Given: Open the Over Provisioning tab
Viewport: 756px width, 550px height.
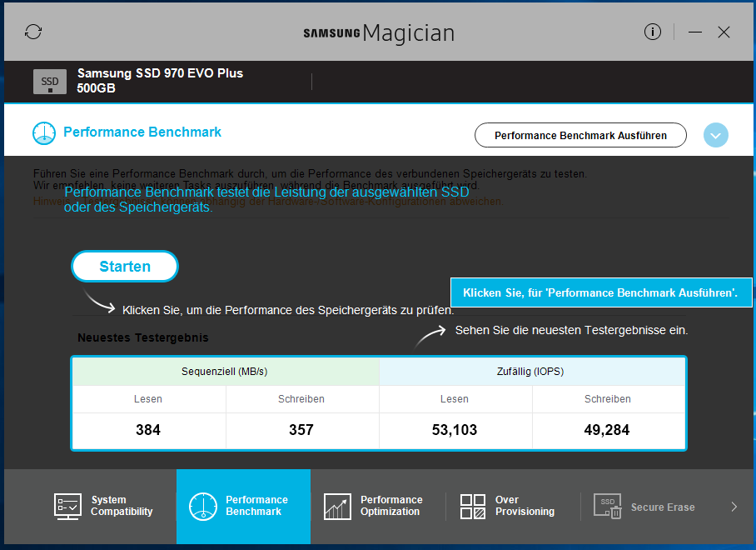Looking at the screenshot, I should click(x=513, y=506).
